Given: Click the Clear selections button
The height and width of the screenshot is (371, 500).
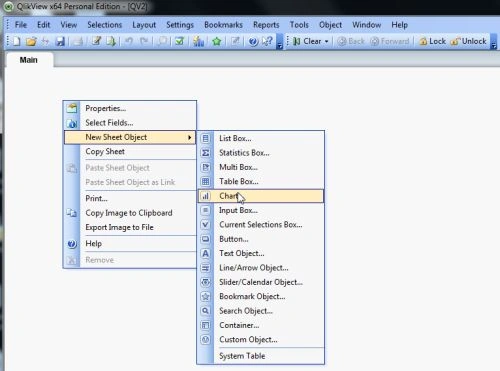Looking at the screenshot, I should [x=307, y=41].
